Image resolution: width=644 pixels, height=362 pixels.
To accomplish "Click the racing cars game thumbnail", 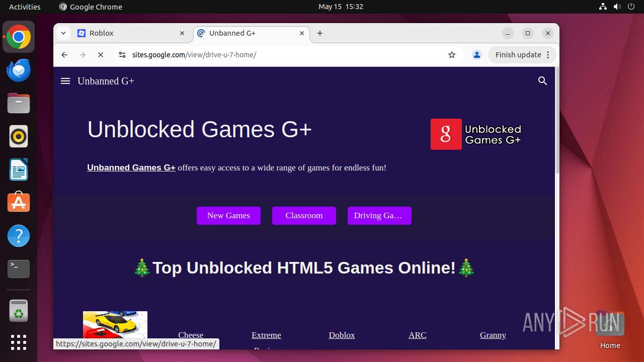I will (x=115, y=325).
